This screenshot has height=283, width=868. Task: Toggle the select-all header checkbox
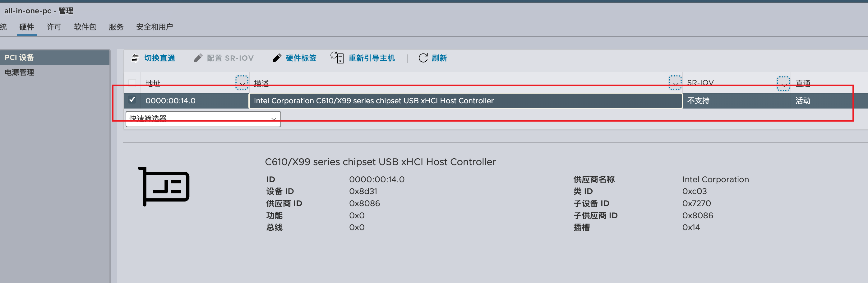click(x=132, y=82)
